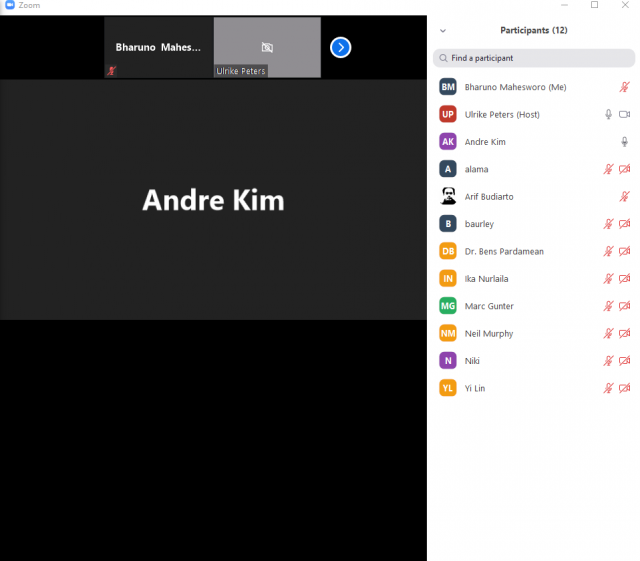Click the search magnifier icon in the participants panel
Image resolution: width=640 pixels, height=561 pixels.
443,58
